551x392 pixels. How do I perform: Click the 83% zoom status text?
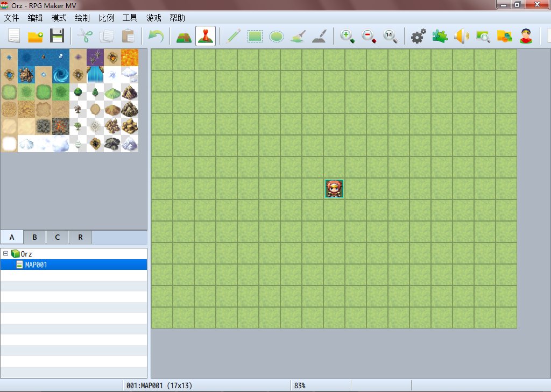tap(300, 386)
